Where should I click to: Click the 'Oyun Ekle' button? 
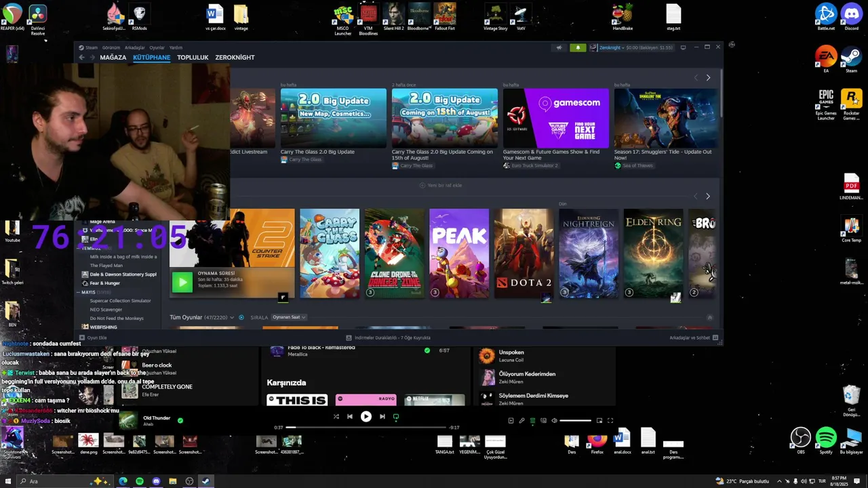pyautogui.click(x=94, y=338)
